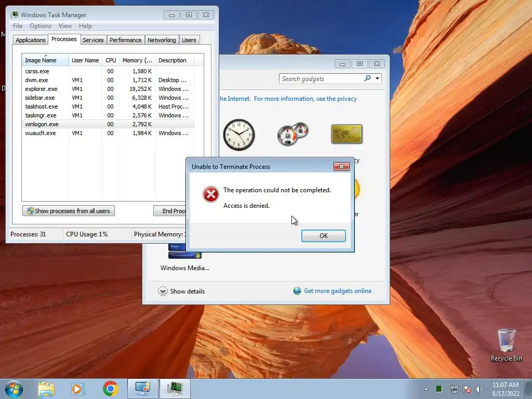The width and height of the screenshot is (532, 399).
Task: Sort by Description column header
Action: coord(175,60)
